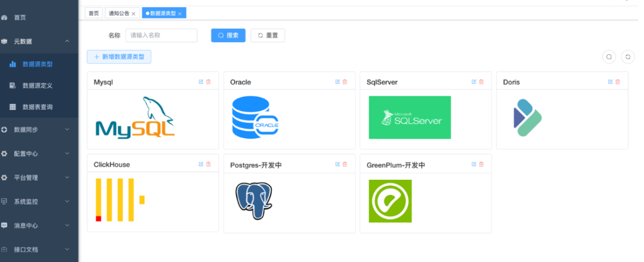
Task: Click the Doris card title text
Action: (x=512, y=82)
